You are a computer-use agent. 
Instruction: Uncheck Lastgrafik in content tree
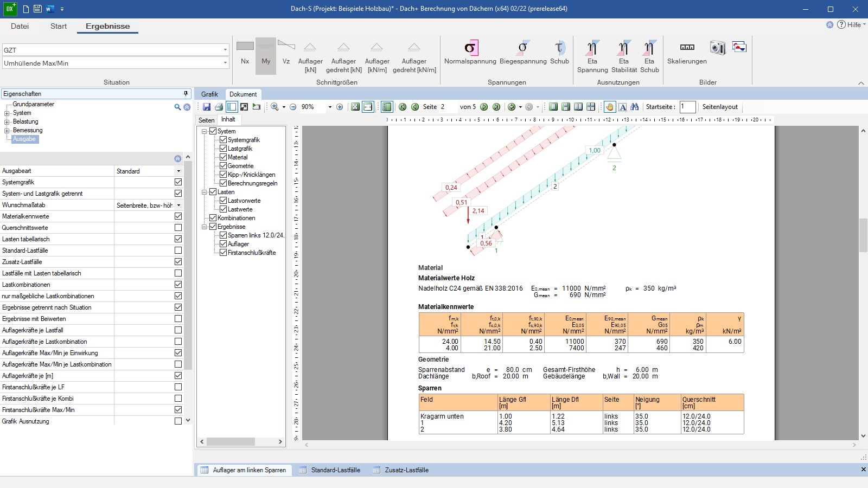click(223, 149)
